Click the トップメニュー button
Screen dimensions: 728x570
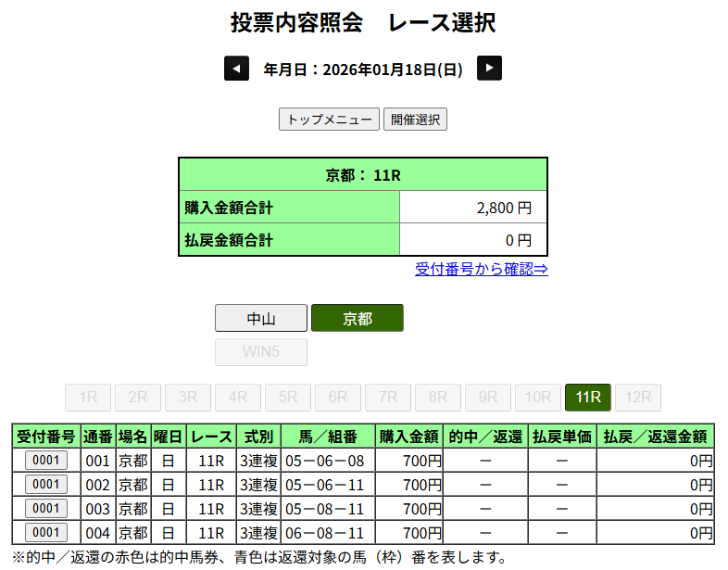point(329,120)
